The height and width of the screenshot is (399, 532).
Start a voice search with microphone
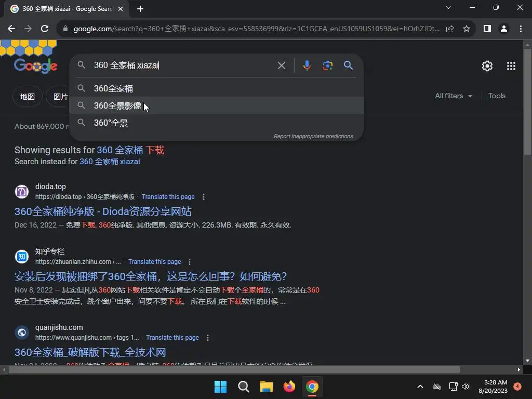point(307,65)
